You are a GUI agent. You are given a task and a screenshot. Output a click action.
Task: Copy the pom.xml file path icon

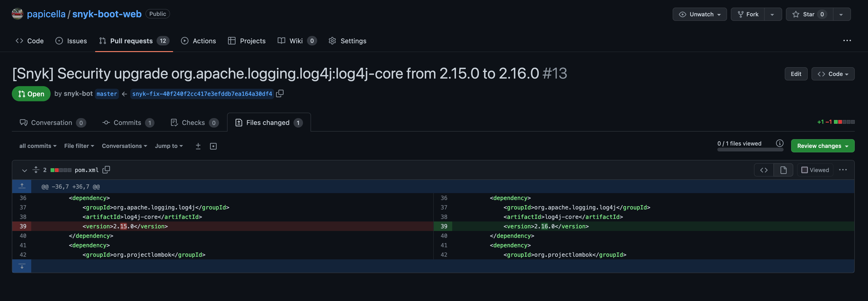(x=106, y=169)
